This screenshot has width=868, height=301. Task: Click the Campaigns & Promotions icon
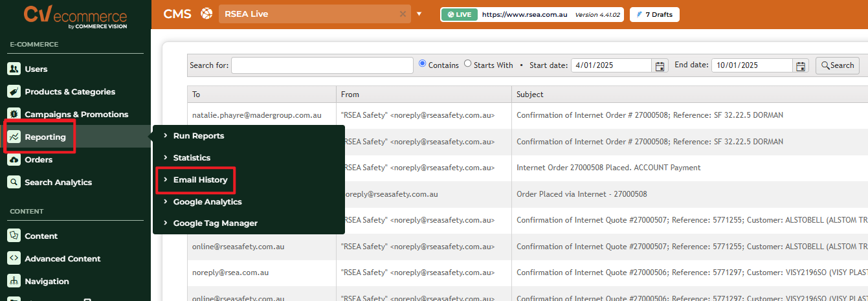click(x=14, y=114)
